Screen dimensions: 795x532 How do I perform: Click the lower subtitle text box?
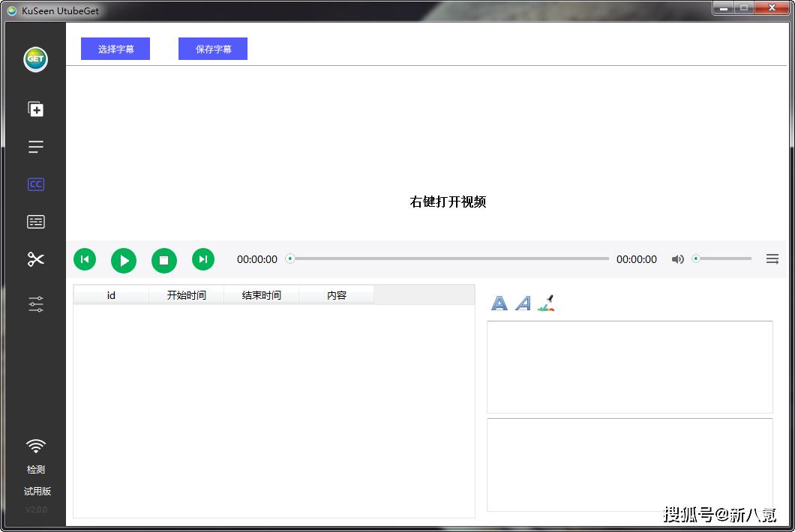tap(630, 465)
